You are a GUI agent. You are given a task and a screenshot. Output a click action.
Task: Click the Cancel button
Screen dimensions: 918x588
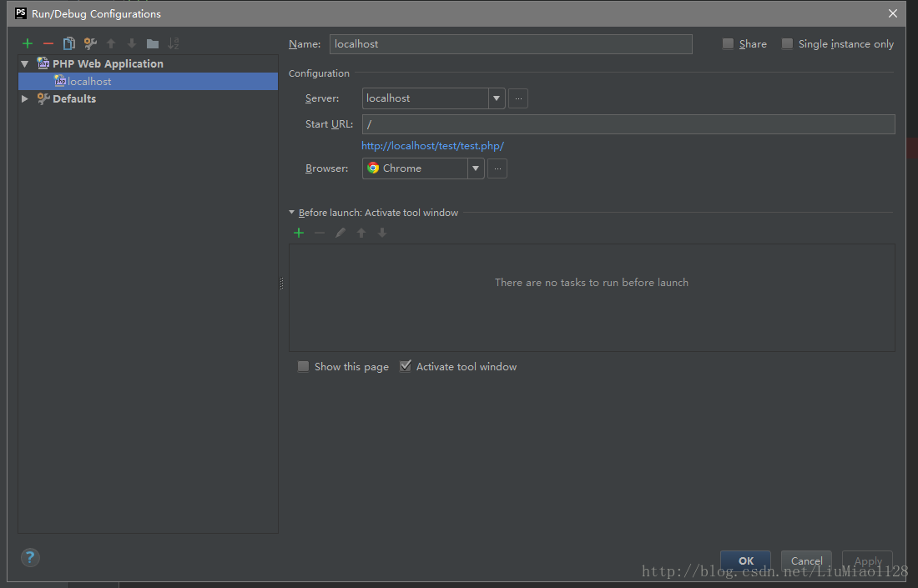coord(806,560)
